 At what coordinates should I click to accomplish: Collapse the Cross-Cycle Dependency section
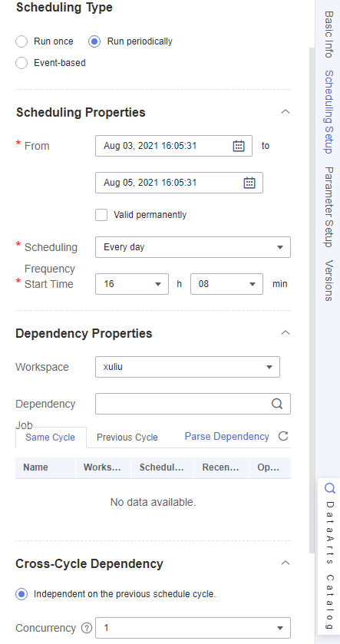(x=286, y=563)
